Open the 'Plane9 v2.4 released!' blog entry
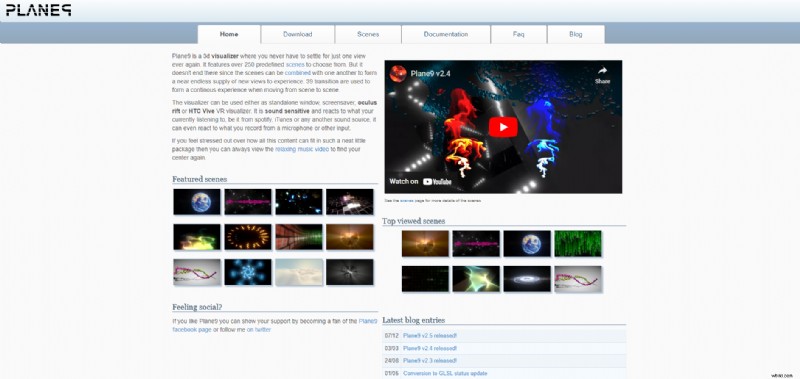The height and width of the screenshot is (379, 800). coord(430,348)
